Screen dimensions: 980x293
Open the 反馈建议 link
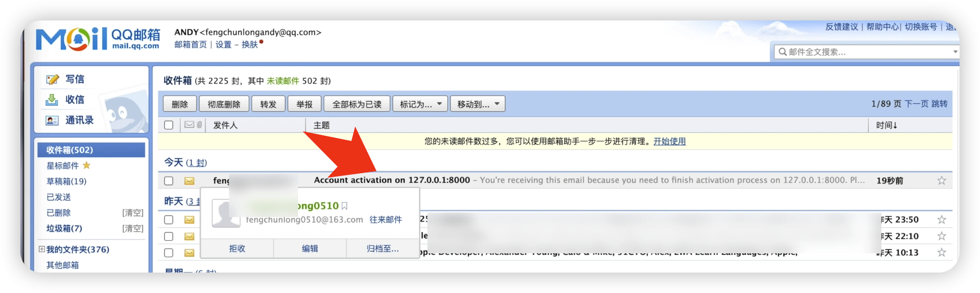[x=841, y=27]
